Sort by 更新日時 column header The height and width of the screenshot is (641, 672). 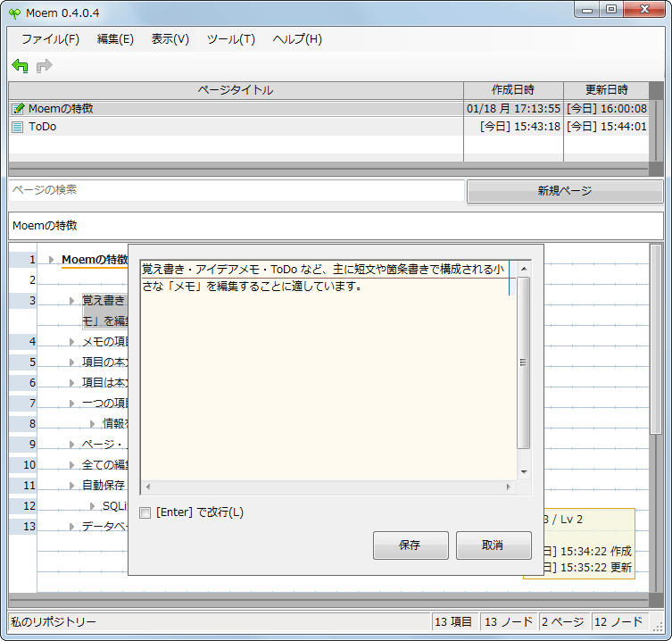(x=607, y=90)
